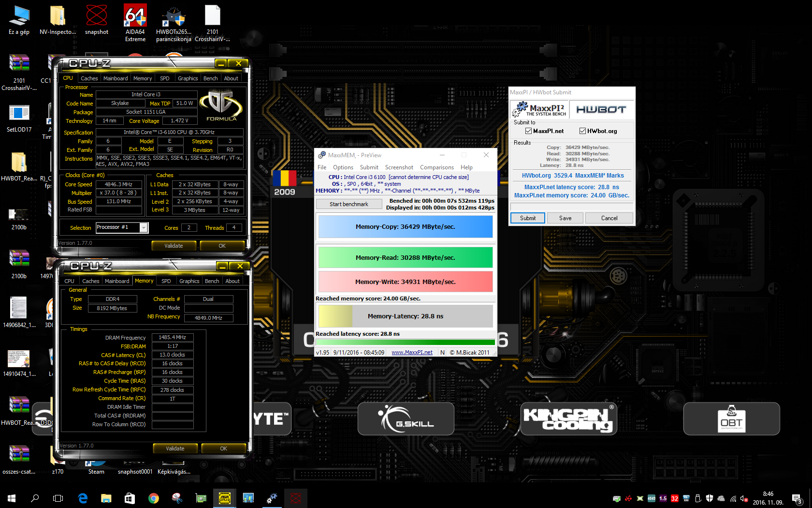
Task: Open 'Ez a gép' computer icon
Action: coord(19,19)
